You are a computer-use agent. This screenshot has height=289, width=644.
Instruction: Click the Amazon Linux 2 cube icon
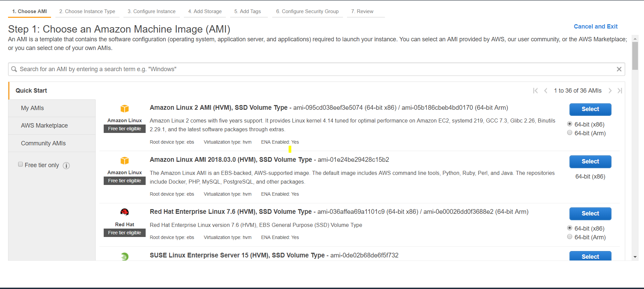[125, 108]
